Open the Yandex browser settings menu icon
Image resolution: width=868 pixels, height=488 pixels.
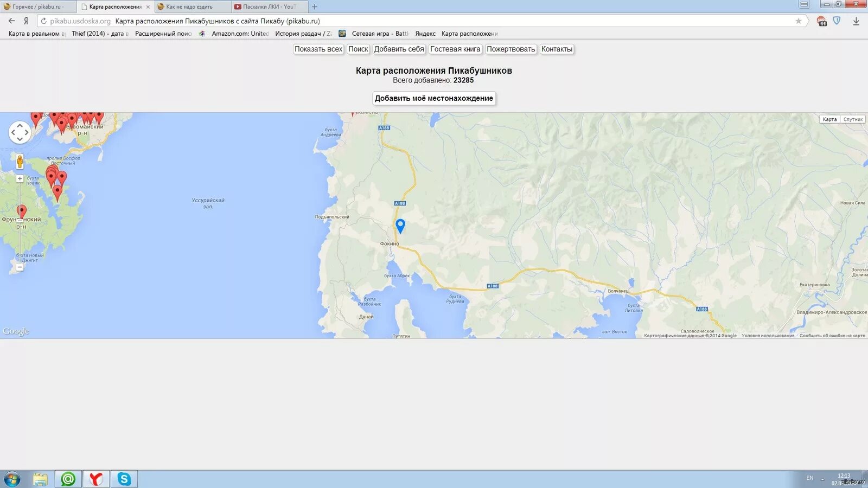click(x=805, y=4)
